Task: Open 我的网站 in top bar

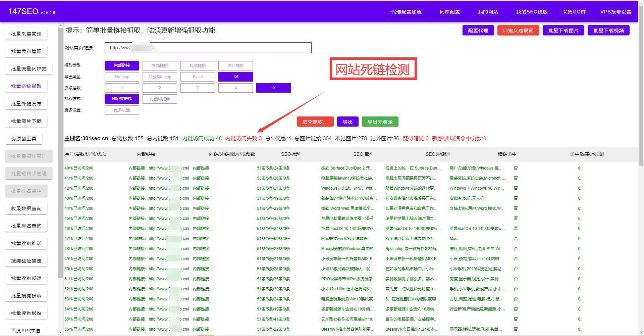Action: pos(488,12)
